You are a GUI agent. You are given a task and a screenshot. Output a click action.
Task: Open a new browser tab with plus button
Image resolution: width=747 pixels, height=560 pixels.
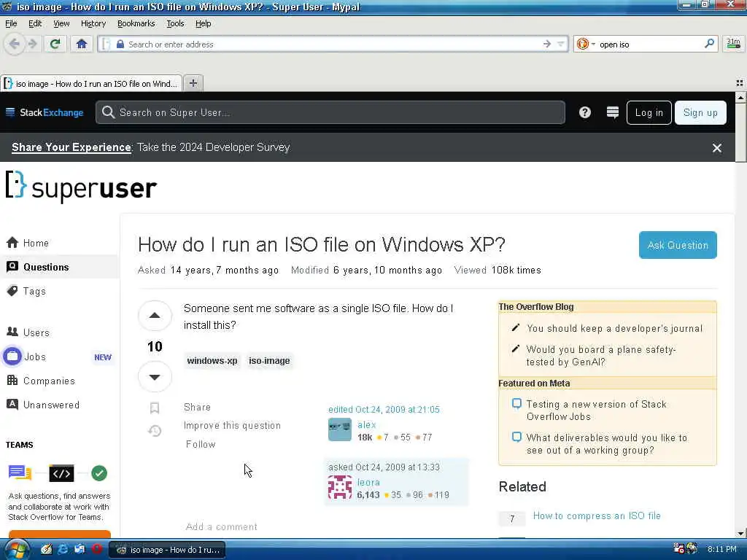click(x=193, y=83)
